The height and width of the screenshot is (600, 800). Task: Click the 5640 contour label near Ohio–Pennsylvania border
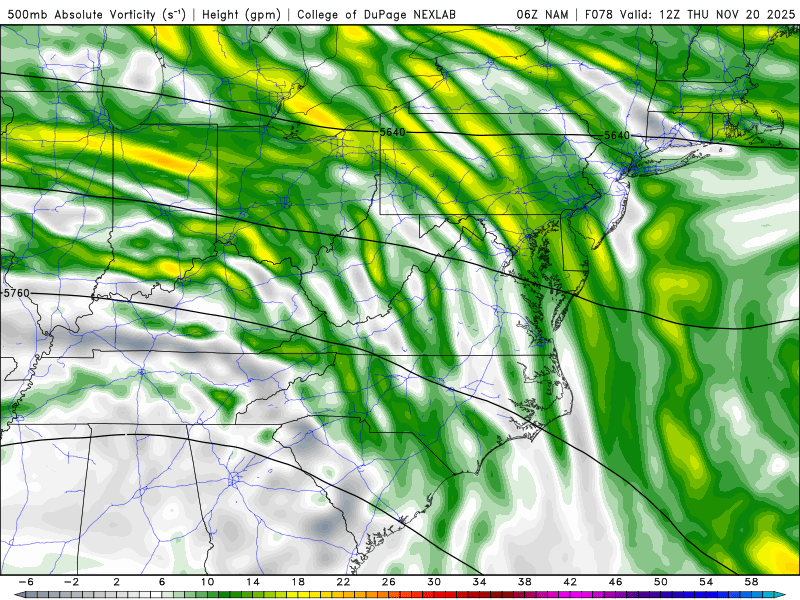(x=393, y=132)
